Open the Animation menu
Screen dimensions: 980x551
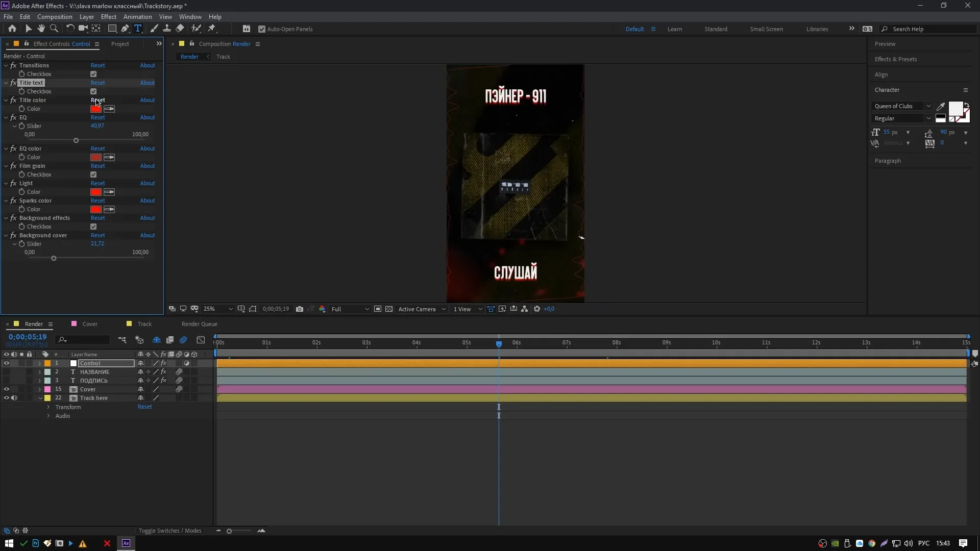tap(137, 17)
